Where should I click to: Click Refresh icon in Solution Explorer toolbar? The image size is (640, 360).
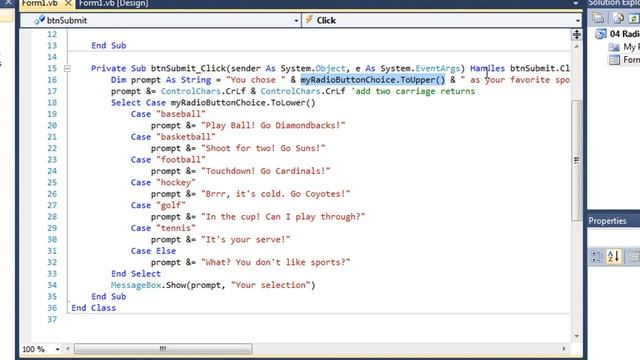(x=634, y=18)
